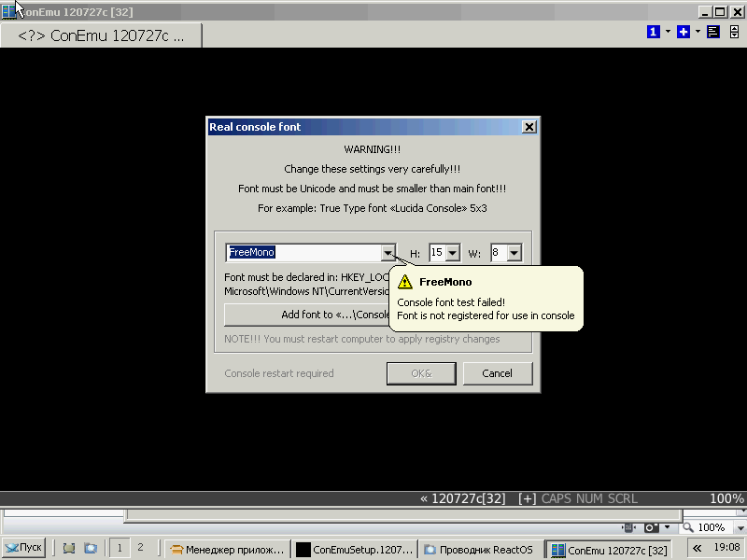This screenshot has width=747, height=560.
Task: Click the bold FreeMono tooltip title
Action: 445,282
